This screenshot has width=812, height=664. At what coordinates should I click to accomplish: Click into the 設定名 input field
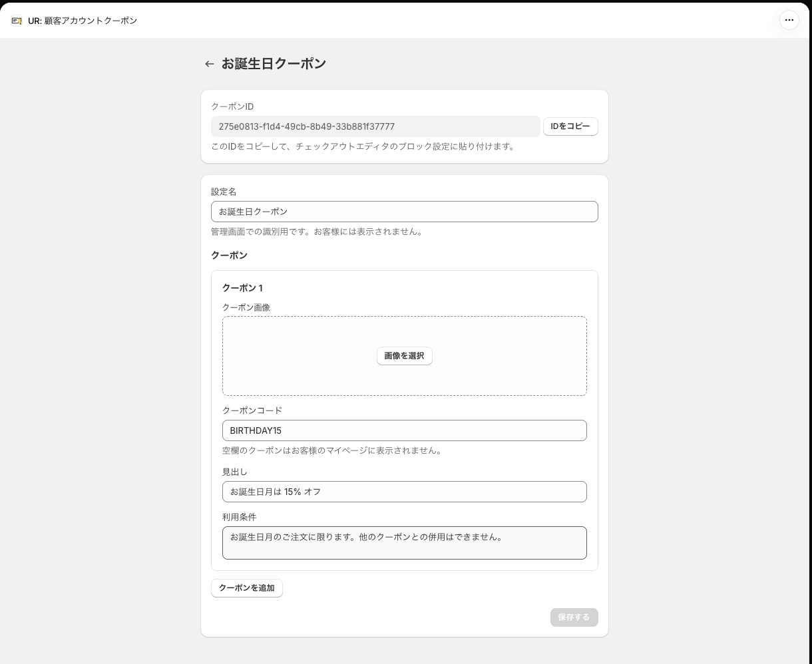[x=405, y=212]
